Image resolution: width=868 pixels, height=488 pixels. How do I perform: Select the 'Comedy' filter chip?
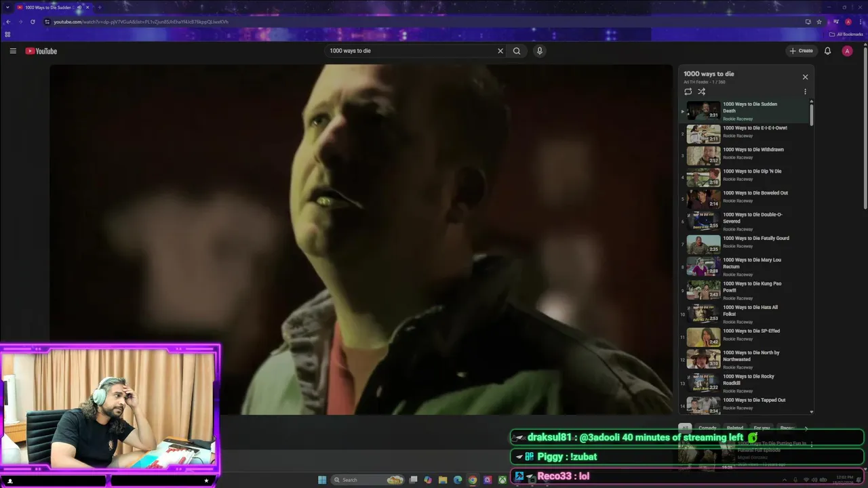point(707,428)
